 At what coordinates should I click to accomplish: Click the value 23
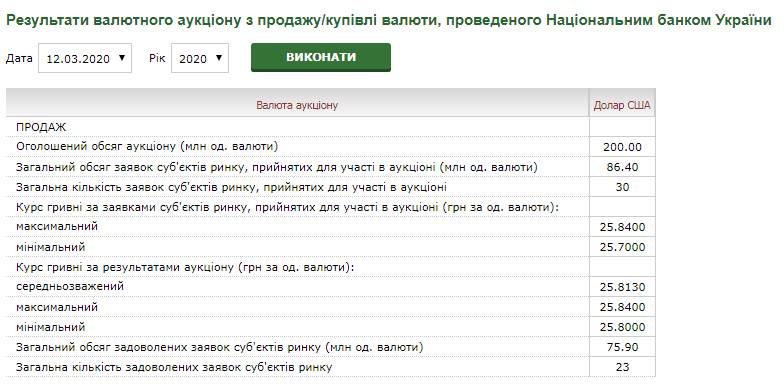point(622,368)
